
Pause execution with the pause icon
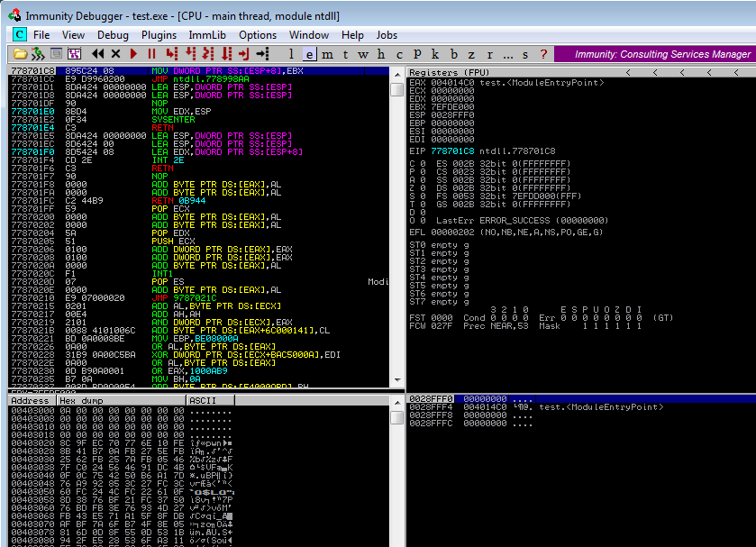[150, 54]
